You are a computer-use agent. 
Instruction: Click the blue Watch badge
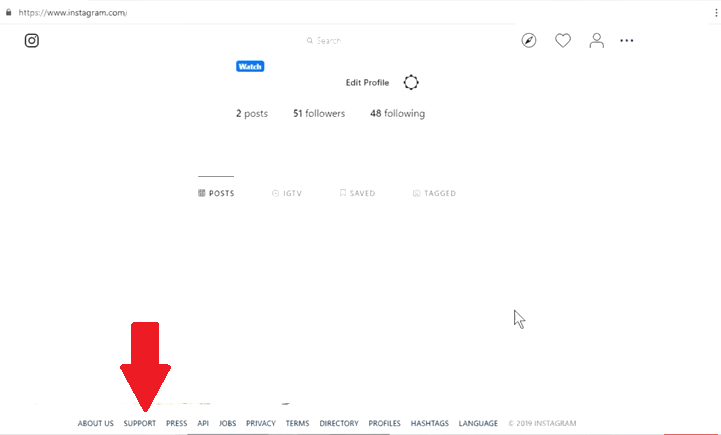pos(250,67)
